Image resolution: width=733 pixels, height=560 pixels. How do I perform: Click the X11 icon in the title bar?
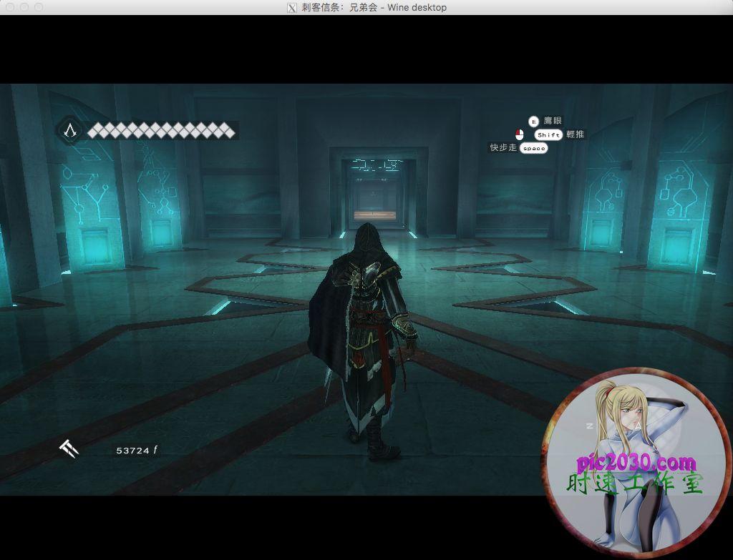pos(292,7)
